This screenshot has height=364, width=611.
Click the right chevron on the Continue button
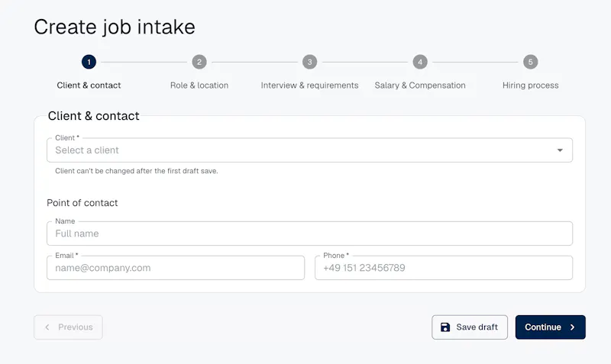coord(572,327)
